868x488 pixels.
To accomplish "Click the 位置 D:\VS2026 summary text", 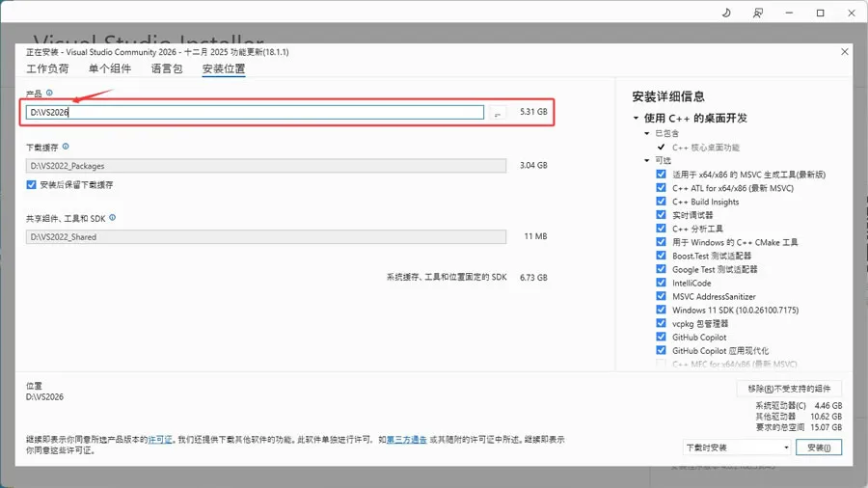I will (x=44, y=392).
